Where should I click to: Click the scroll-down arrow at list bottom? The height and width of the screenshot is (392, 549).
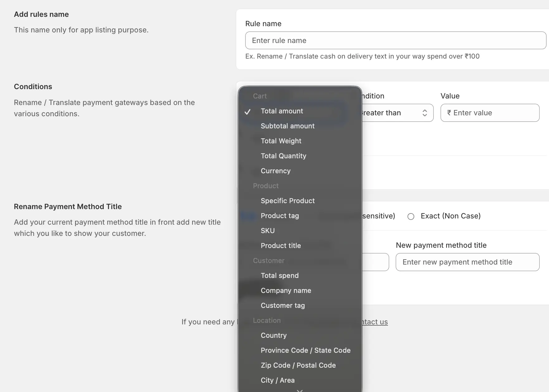point(300,390)
